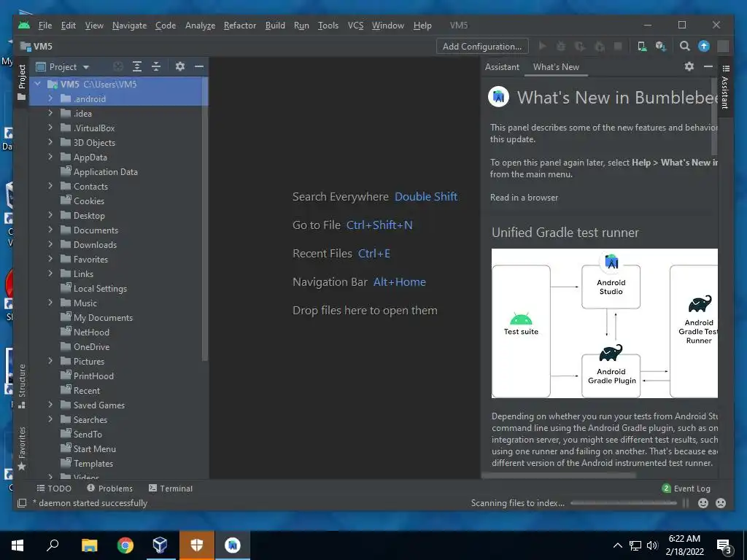Open the TODO tool window

(54, 488)
